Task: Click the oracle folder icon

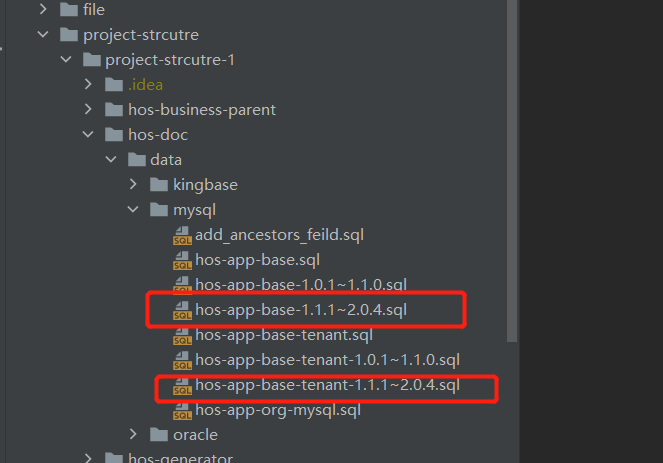Action: click(158, 434)
